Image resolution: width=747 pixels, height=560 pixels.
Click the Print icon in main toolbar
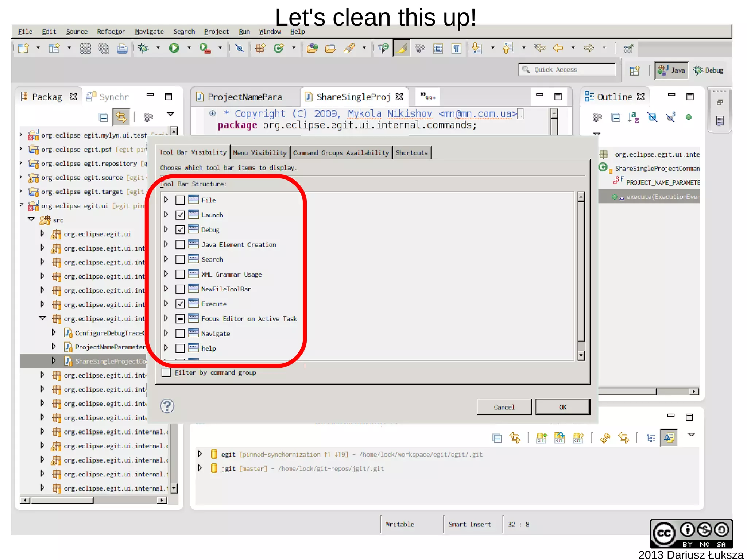(122, 48)
